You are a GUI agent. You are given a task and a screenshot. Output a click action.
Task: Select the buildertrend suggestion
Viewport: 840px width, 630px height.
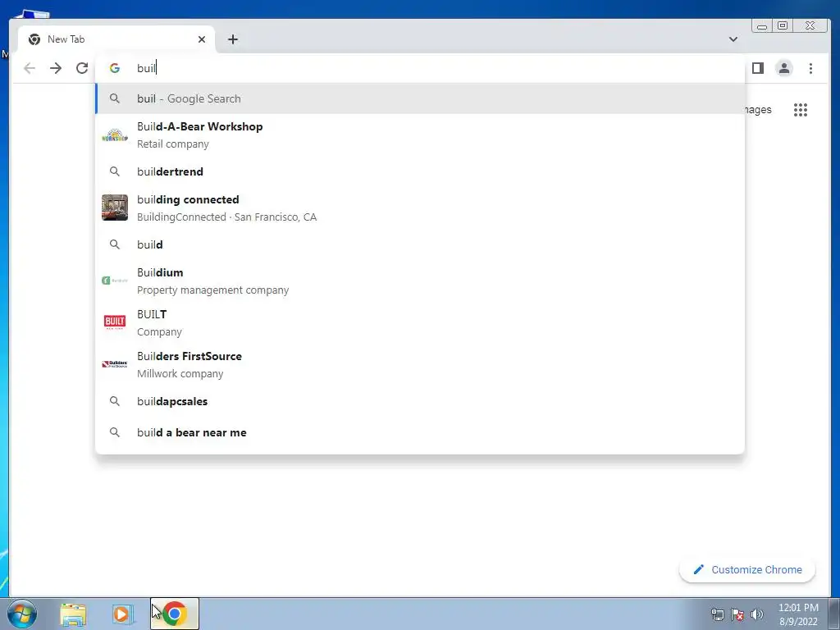[x=419, y=171]
